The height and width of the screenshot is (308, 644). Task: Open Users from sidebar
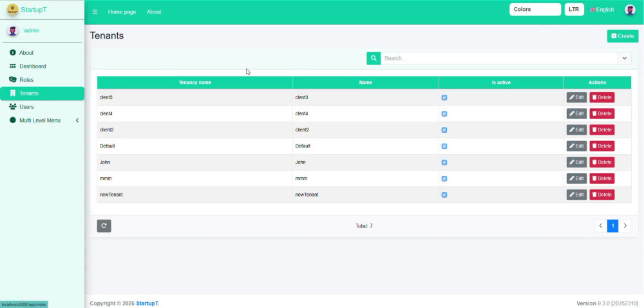[x=42, y=107]
